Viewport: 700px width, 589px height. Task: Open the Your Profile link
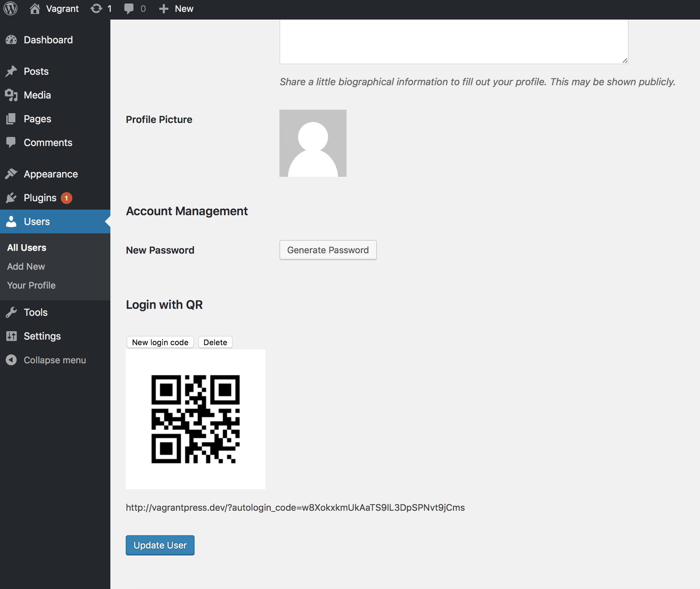click(31, 285)
